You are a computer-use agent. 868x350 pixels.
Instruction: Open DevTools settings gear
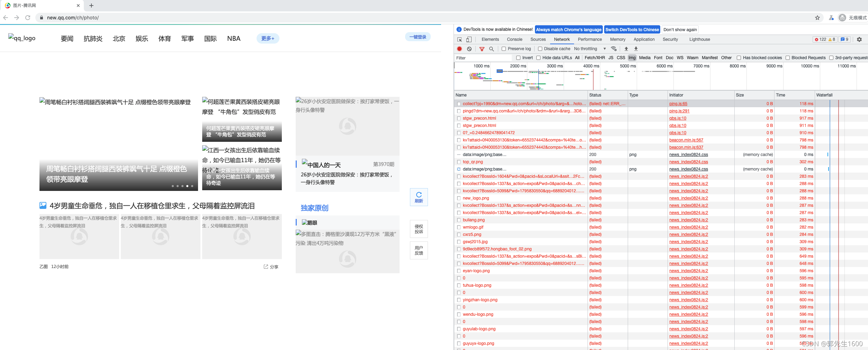(859, 39)
